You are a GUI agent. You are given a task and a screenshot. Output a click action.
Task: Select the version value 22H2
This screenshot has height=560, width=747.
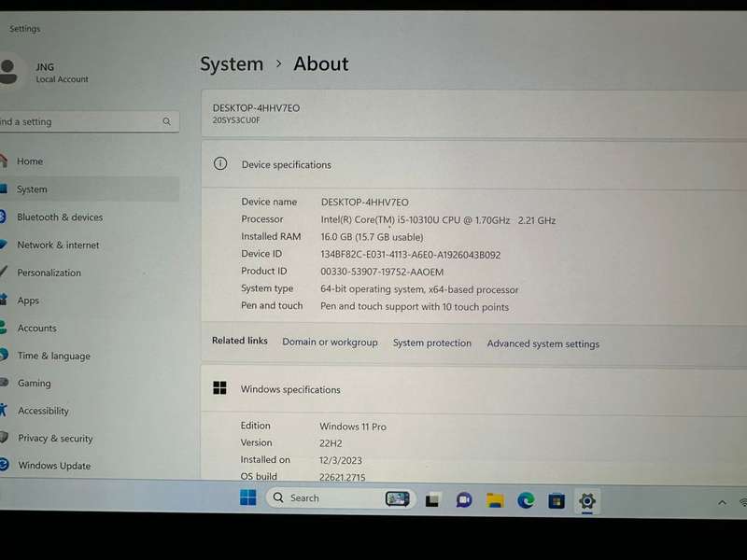coord(331,442)
